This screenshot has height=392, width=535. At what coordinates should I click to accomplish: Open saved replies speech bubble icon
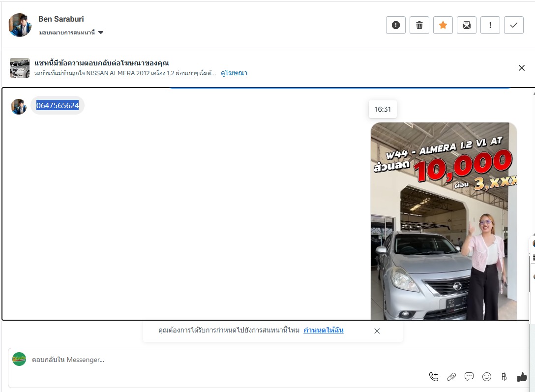tap(469, 377)
